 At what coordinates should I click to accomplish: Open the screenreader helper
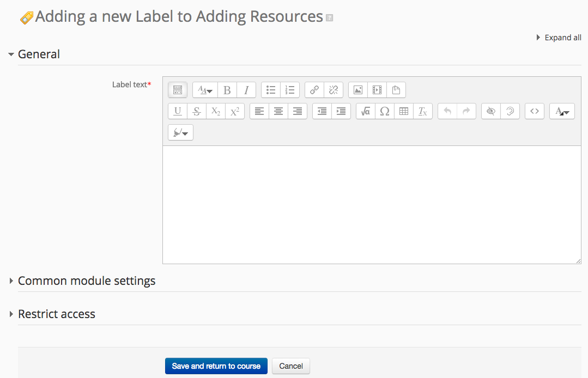pos(510,111)
